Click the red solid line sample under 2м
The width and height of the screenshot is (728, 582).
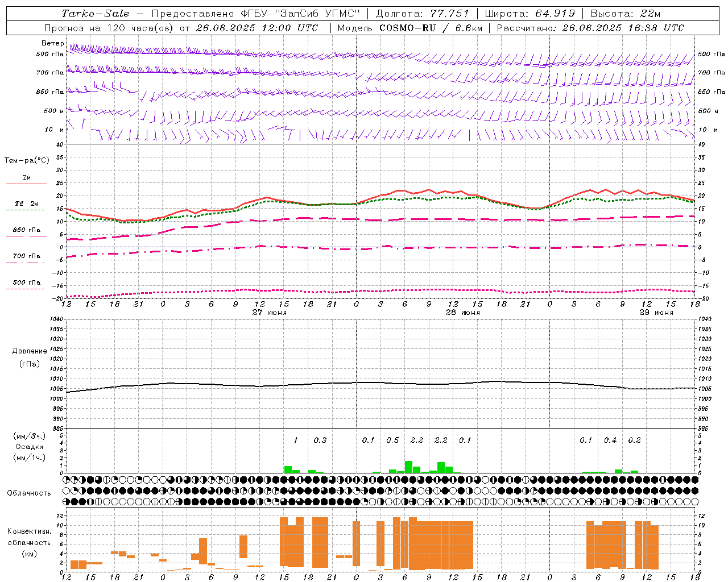pos(26,184)
